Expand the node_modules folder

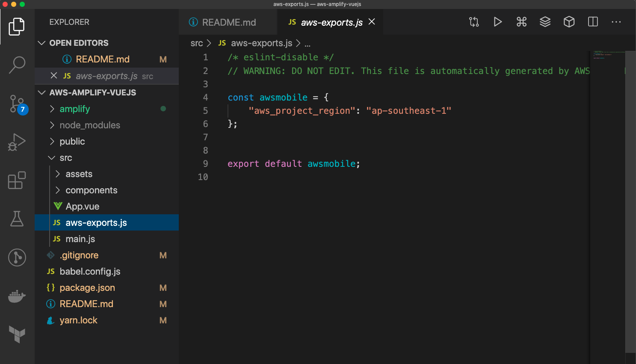[106, 125]
